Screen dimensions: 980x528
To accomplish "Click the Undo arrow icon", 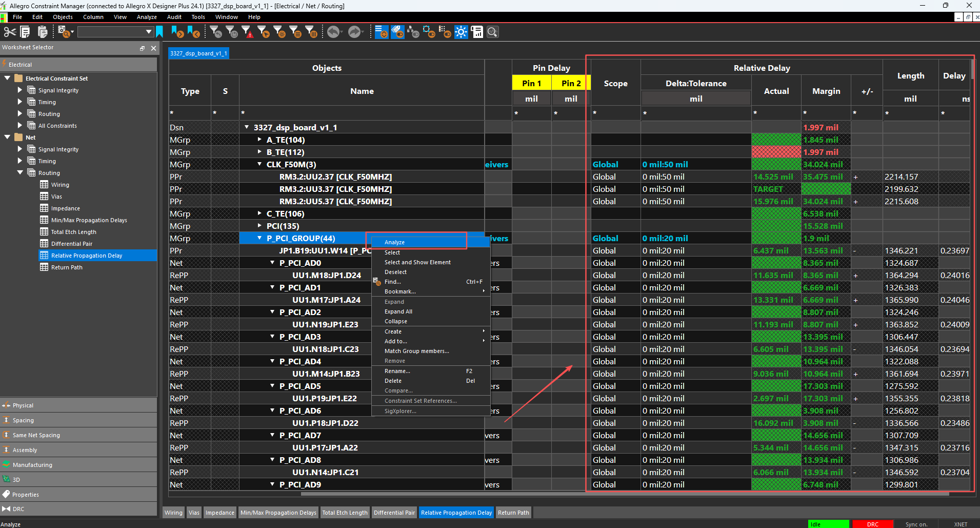I will (333, 32).
